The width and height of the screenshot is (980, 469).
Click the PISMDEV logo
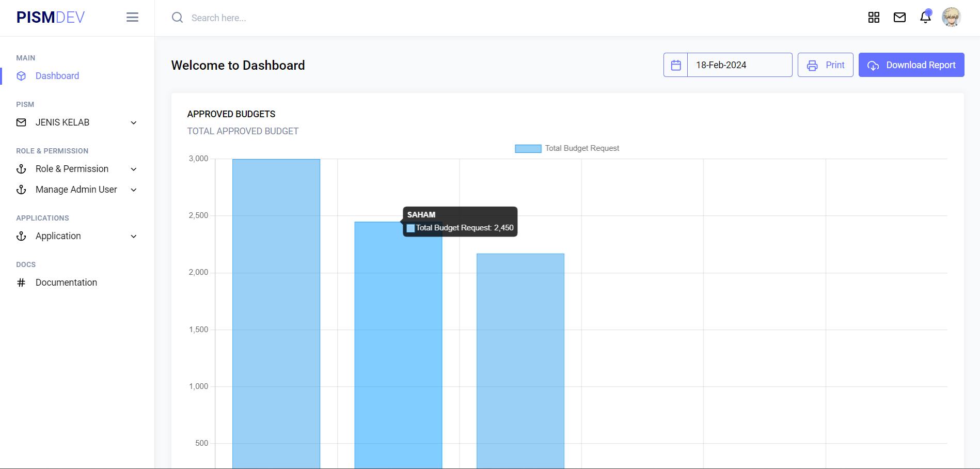pos(51,18)
